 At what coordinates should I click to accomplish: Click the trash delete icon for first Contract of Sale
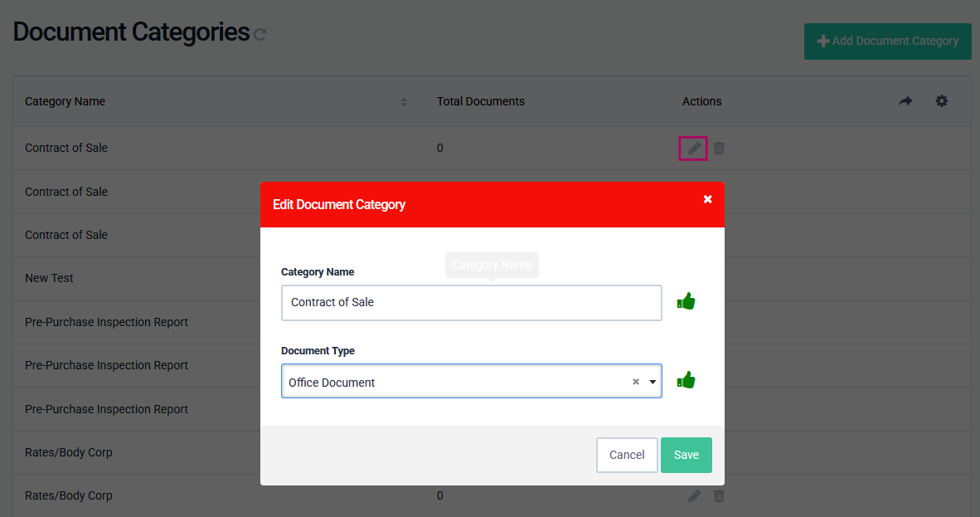(x=719, y=149)
